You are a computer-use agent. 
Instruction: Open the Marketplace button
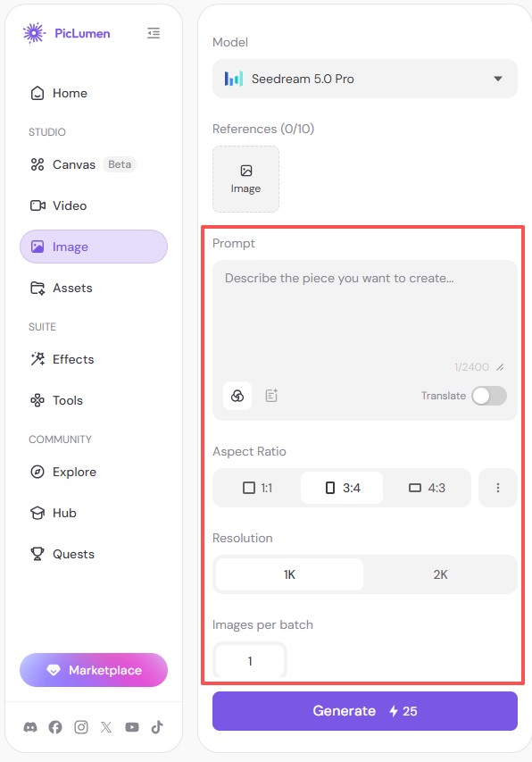[94, 670]
